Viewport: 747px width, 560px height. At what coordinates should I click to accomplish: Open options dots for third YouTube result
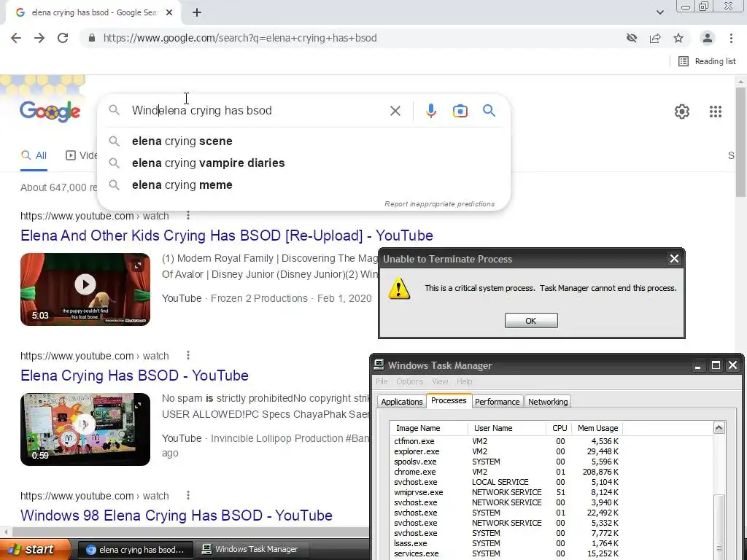tap(188, 495)
